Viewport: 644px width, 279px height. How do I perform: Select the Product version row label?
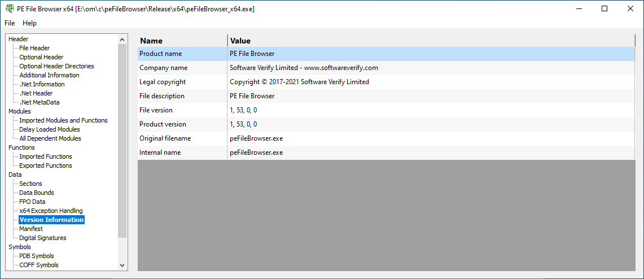(163, 124)
